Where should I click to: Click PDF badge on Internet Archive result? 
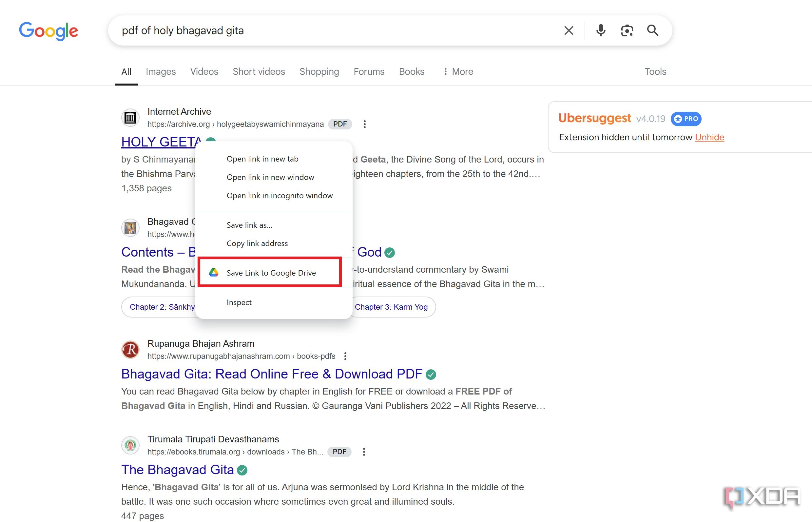click(x=340, y=124)
